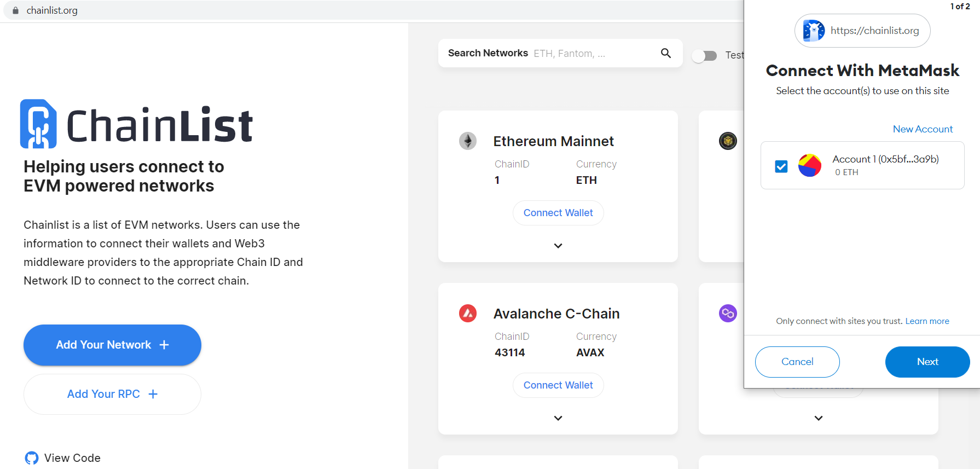The width and height of the screenshot is (980, 469).
Task: Click the Avalanche C-Chain title
Action: 556,314
